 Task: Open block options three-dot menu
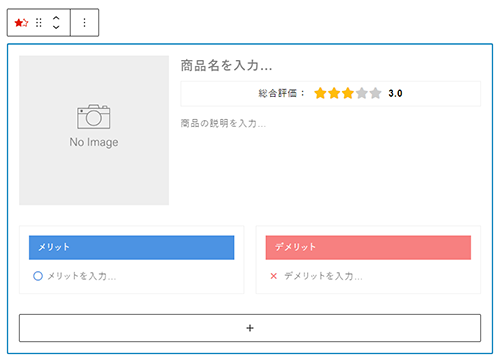click(x=84, y=23)
